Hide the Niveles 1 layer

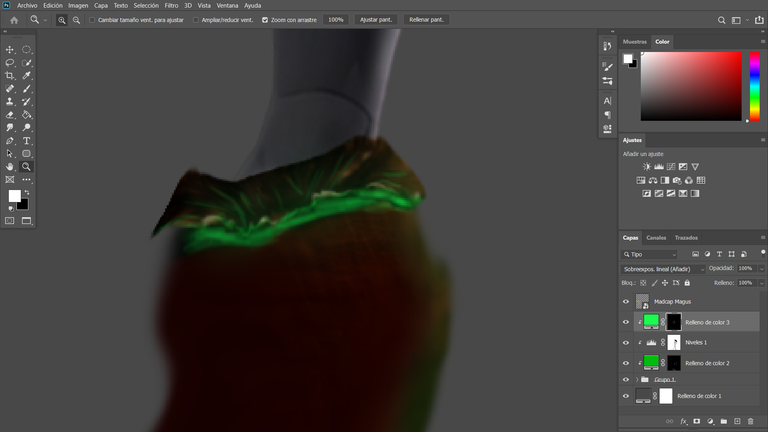[x=626, y=343]
